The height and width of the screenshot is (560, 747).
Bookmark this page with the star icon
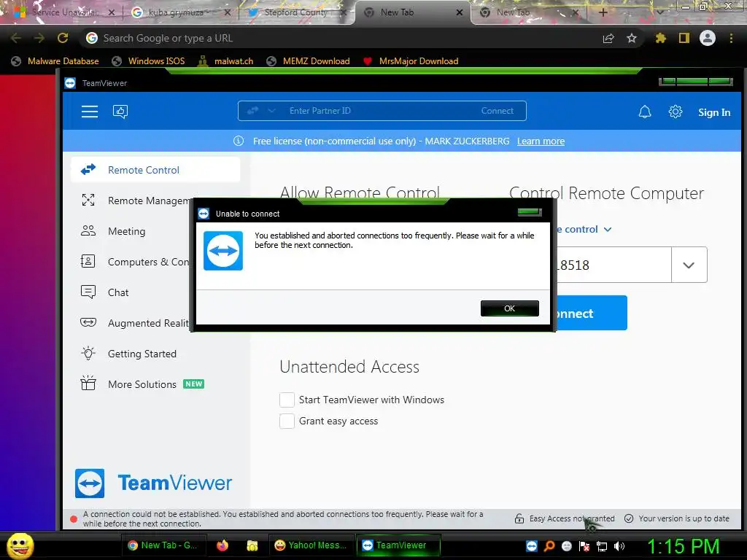point(632,38)
